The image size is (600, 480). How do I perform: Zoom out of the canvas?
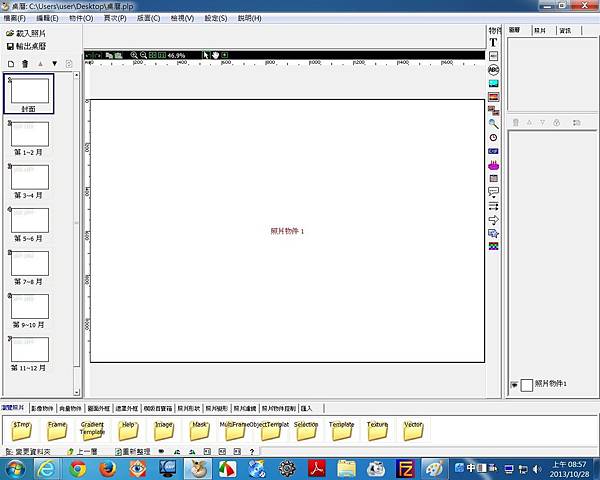(x=143, y=55)
